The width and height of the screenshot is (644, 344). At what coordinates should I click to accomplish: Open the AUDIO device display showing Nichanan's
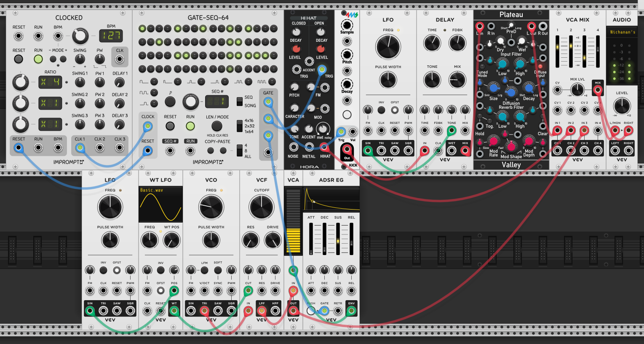pos(622,32)
